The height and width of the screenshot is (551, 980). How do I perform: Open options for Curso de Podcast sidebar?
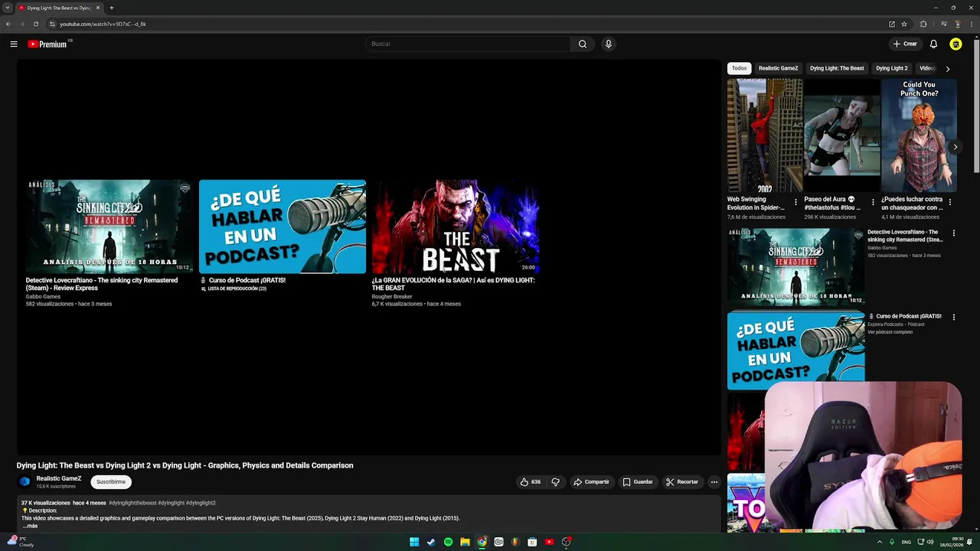click(x=954, y=317)
